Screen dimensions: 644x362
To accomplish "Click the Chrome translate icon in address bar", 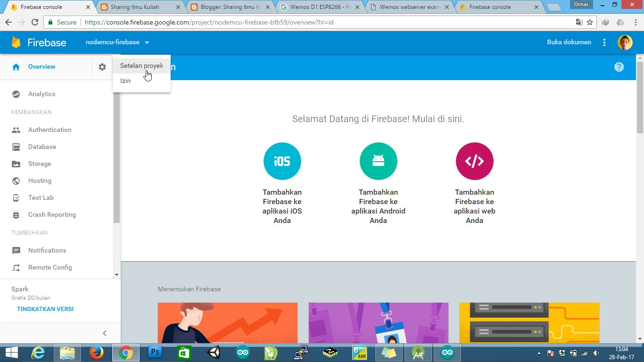I will click(x=579, y=22).
